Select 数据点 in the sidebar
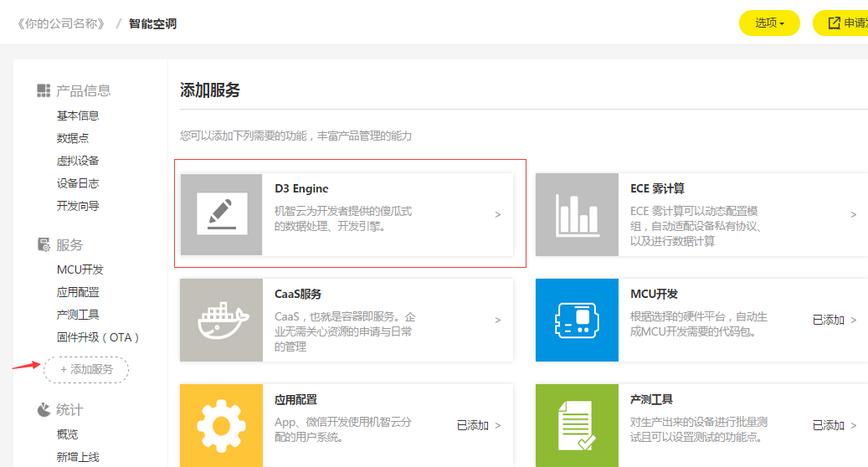 pos(73,138)
